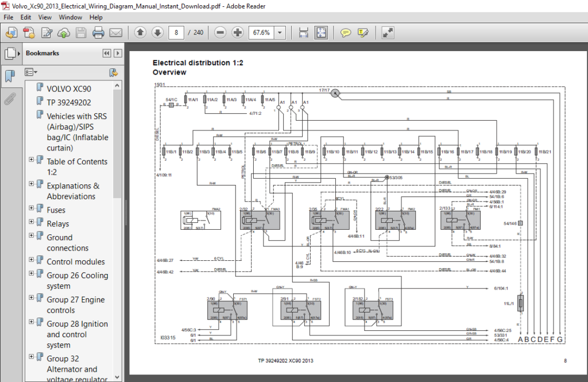
Task: Open the File menu
Action: pos(8,17)
